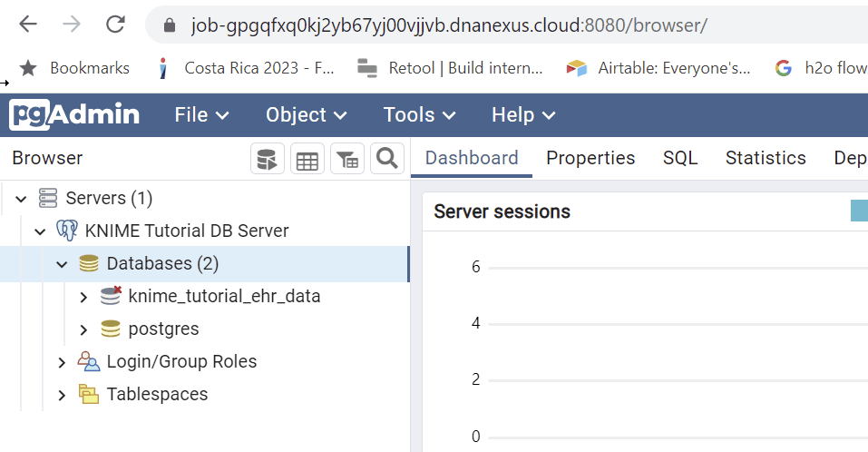Viewport: 868px width, 452px height.
Task: Reload the page with browser refresh icon
Action: click(115, 25)
